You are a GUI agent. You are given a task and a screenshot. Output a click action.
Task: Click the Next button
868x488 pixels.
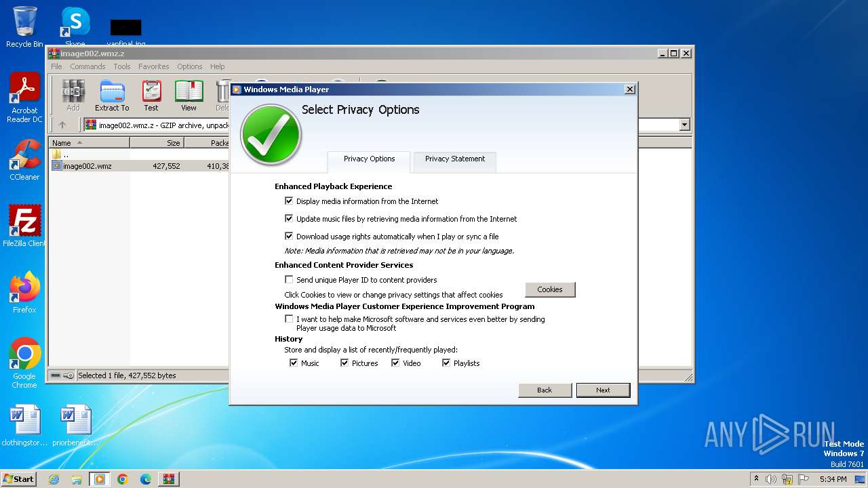pos(603,390)
